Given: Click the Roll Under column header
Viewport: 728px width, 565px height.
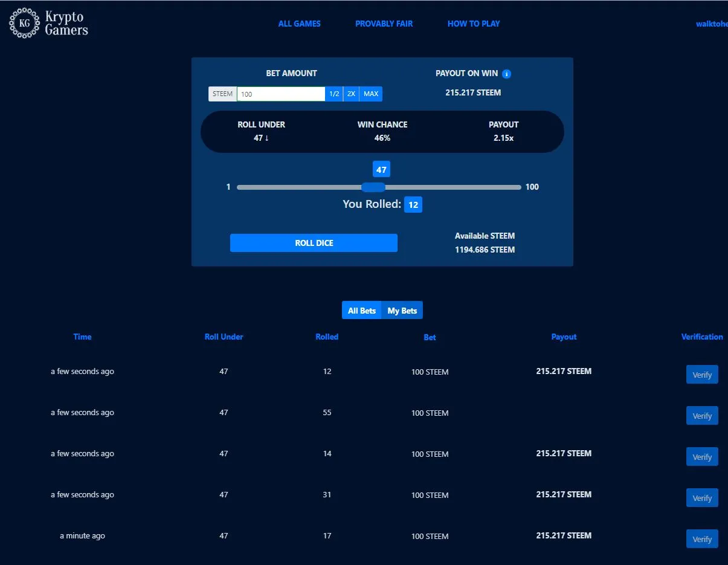Looking at the screenshot, I should pyautogui.click(x=224, y=337).
